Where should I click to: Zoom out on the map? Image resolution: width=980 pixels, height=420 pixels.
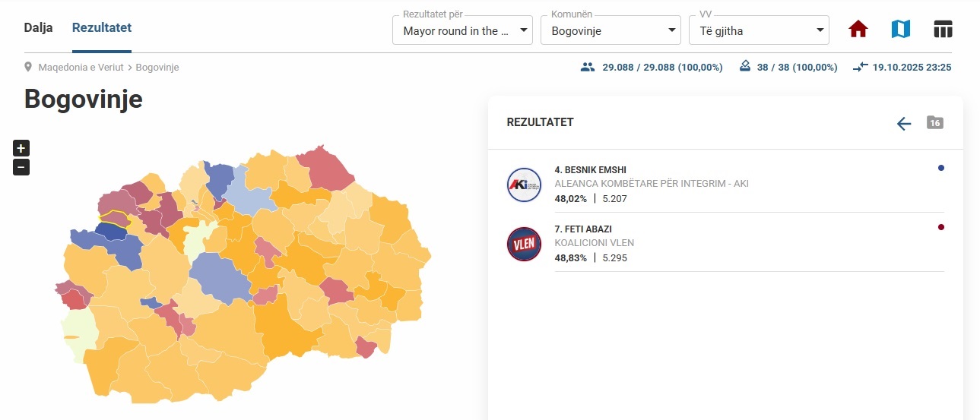[x=21, y=167]
